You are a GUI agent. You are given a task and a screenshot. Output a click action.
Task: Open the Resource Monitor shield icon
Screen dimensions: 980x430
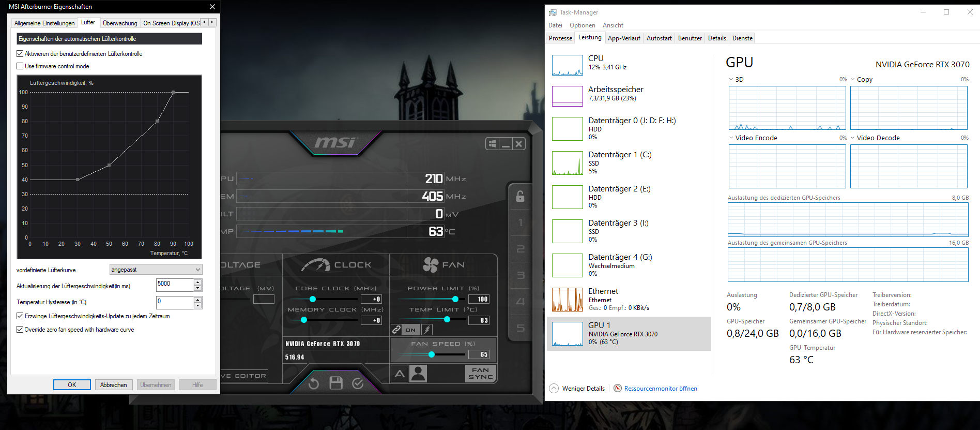coord(617,388)
